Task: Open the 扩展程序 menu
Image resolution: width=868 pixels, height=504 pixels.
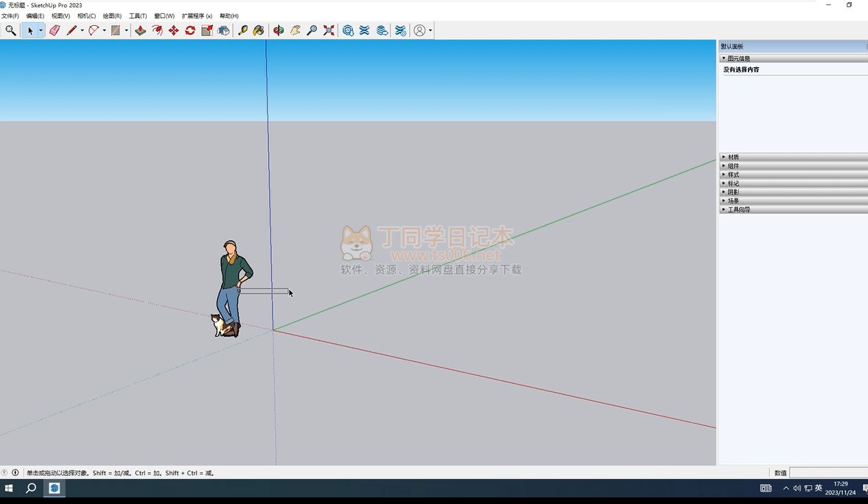Action: [197, 15]
